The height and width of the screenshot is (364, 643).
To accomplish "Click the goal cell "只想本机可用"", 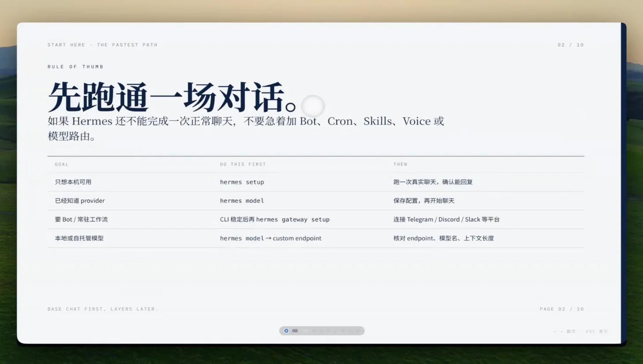I will click(73, 182).
